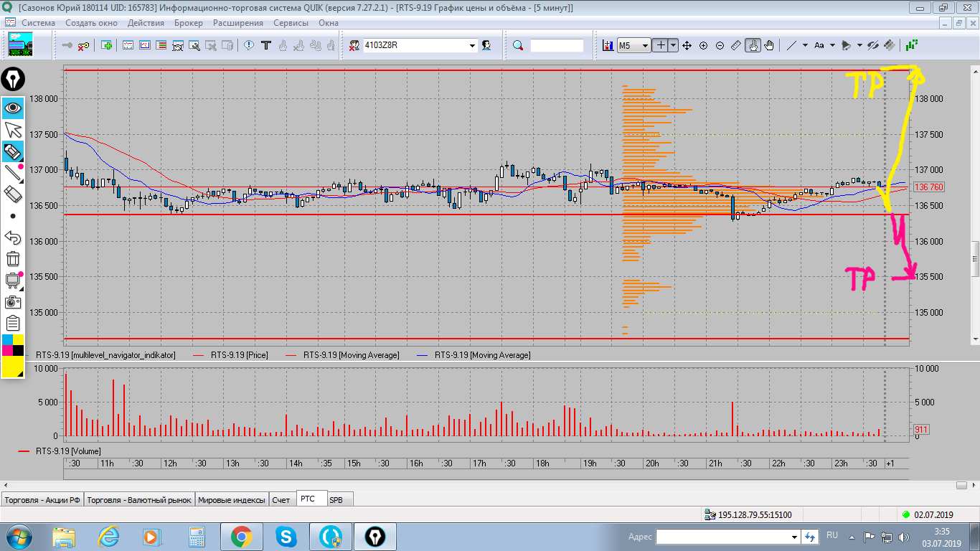
Task: Click the green plus create-window icon
Action: tap(107, 45)
